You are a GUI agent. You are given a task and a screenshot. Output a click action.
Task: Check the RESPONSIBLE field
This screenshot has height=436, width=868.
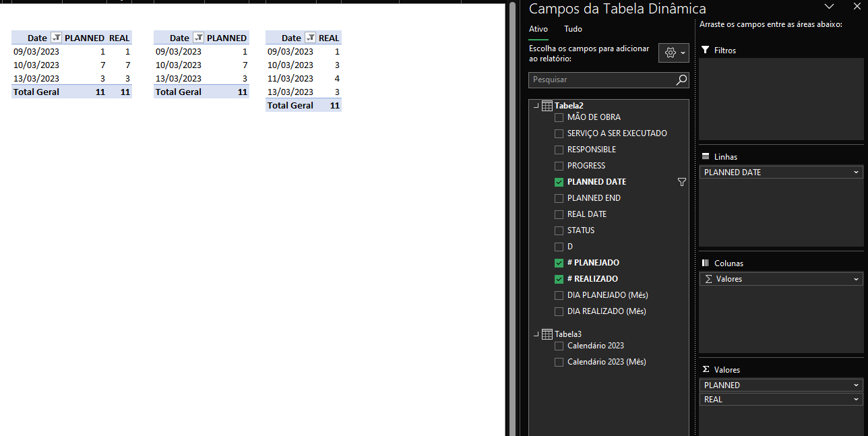559,150
